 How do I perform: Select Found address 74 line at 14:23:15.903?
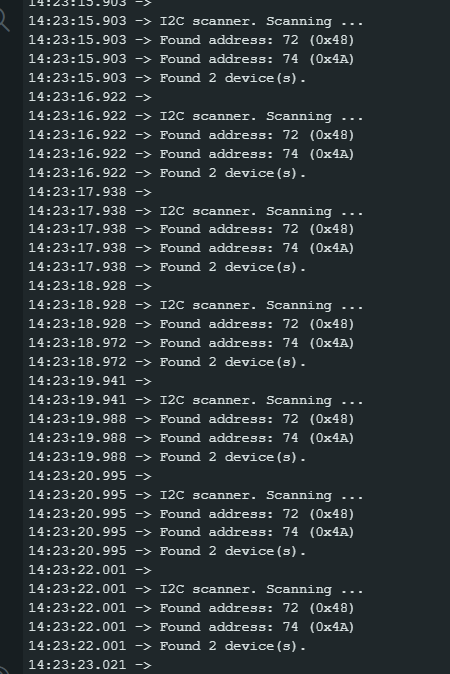click(191, 59)
